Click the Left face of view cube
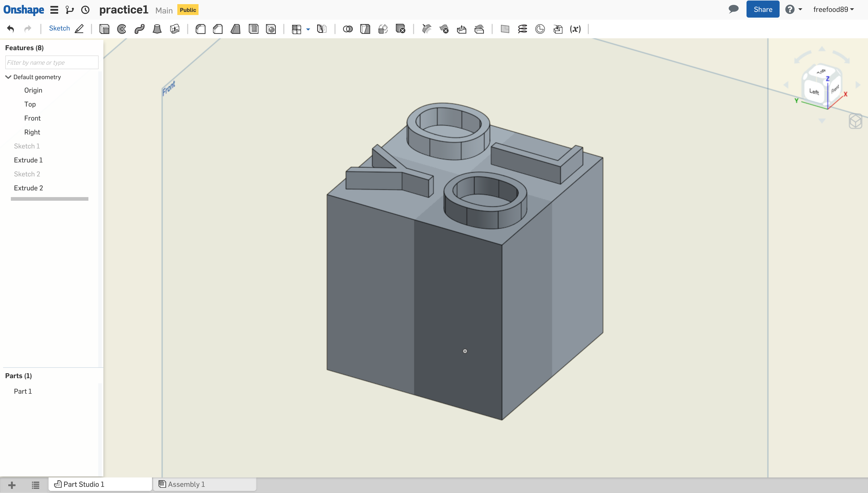The width and height of the screenshot is (868, 493). click(814, 91)
